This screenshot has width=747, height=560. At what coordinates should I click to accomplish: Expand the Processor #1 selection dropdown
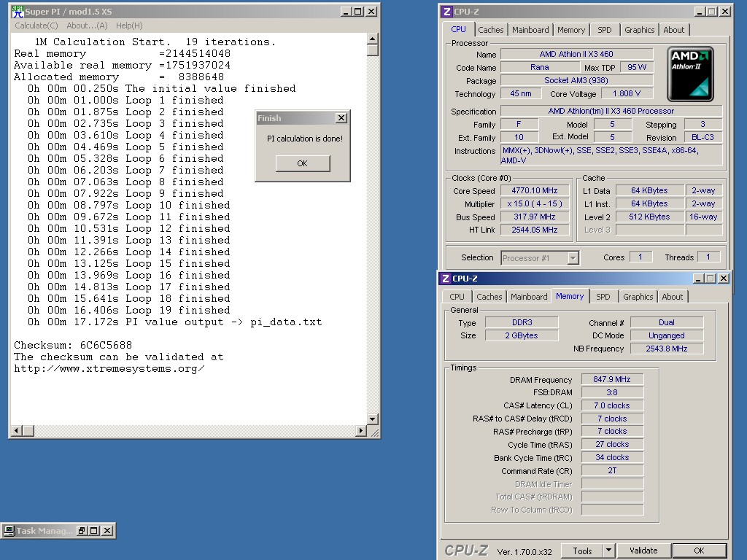573,258
